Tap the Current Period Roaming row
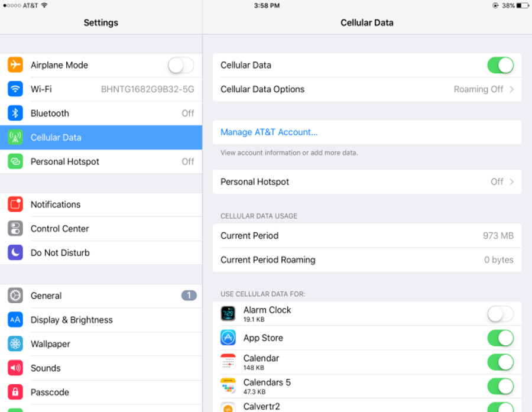 click(x=366, y=259)
